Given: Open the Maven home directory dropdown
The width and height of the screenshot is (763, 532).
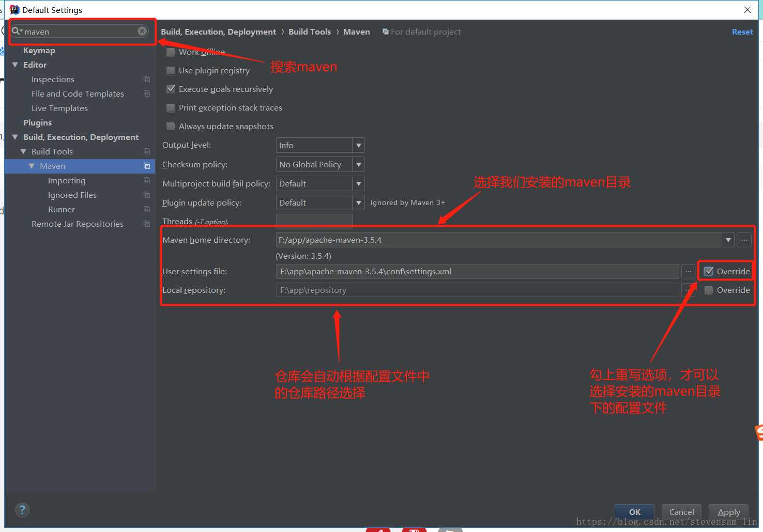Looking at the screenshot, I should click(728, 240).
